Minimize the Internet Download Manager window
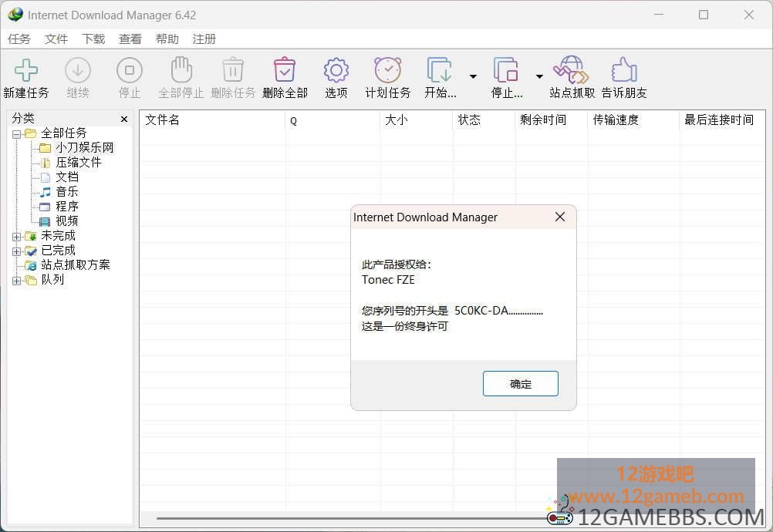 (659, 15)
